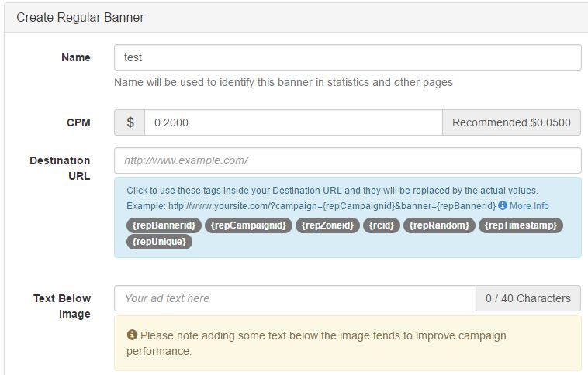Click the info icon beside More Info
The width and height of the screenshot is (588, 375).
pyautogui.click(x=503, y=206)
